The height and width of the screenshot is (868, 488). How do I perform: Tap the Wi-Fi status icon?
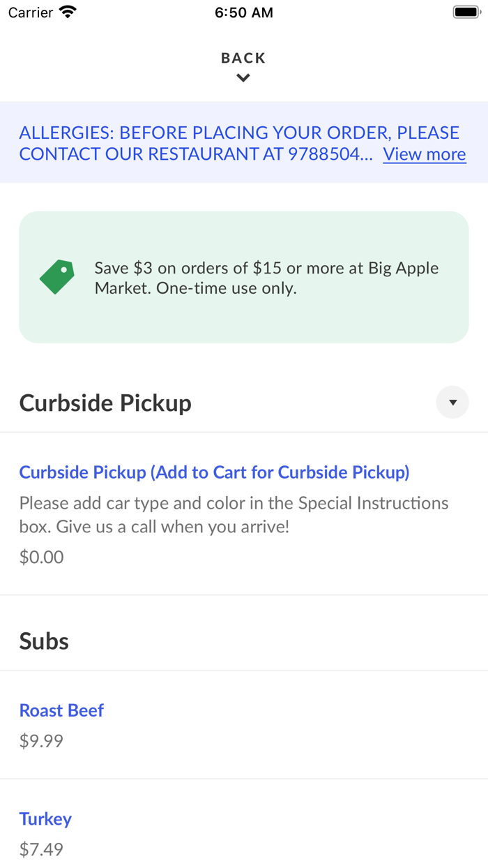[x=68, y=13]
